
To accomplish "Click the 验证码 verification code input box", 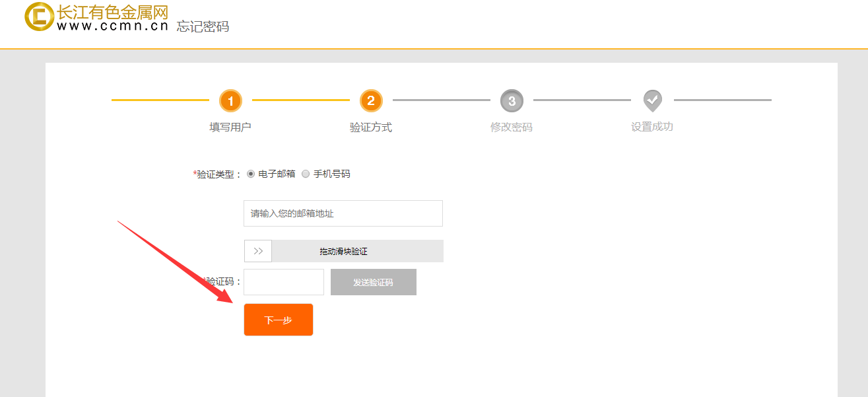I will point(284,282).
